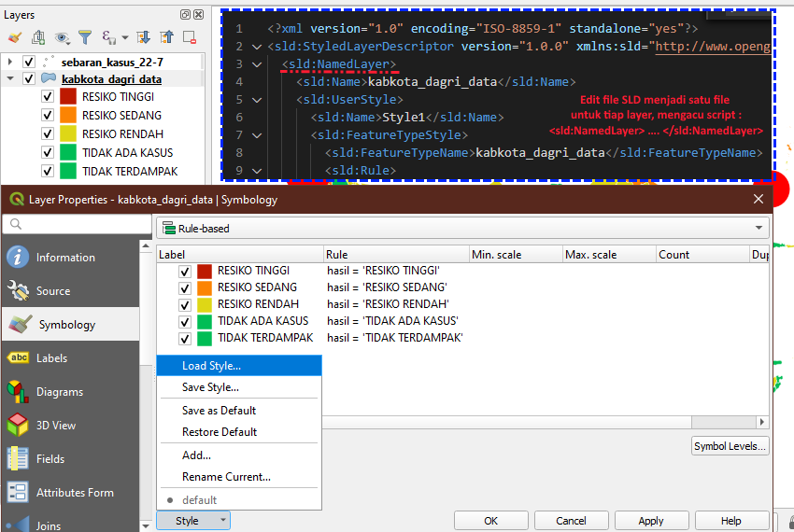Open Fields section in sidebar
The image size is (794, 532).
click(x=70, y=458)
